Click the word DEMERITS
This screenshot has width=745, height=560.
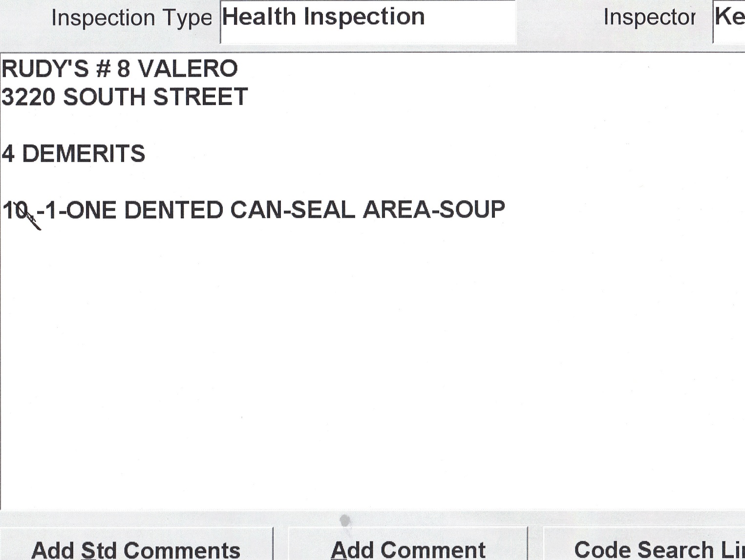(84, 154)
